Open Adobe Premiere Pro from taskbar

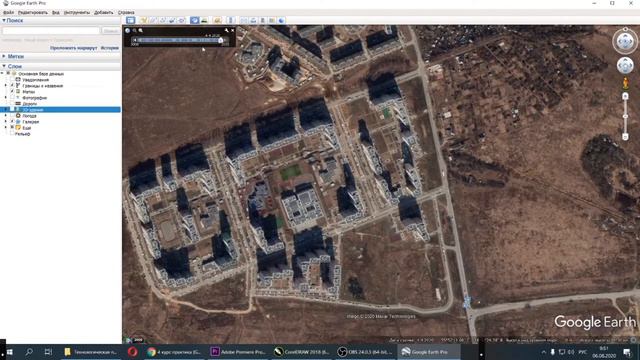(238, 352)
